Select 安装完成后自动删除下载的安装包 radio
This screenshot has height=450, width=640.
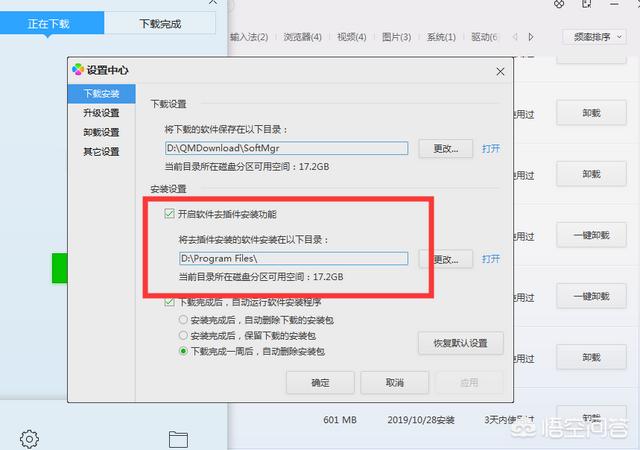tap(183, 320)
